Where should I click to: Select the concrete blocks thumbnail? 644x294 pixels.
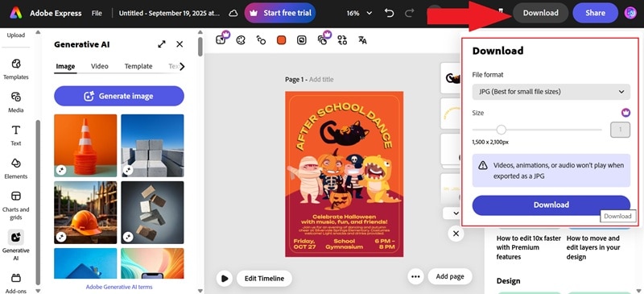click(x=152, y=146)
